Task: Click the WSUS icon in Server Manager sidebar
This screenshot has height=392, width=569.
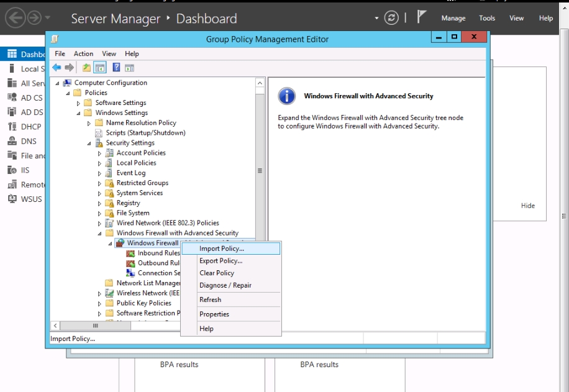Action: [12, 199]
